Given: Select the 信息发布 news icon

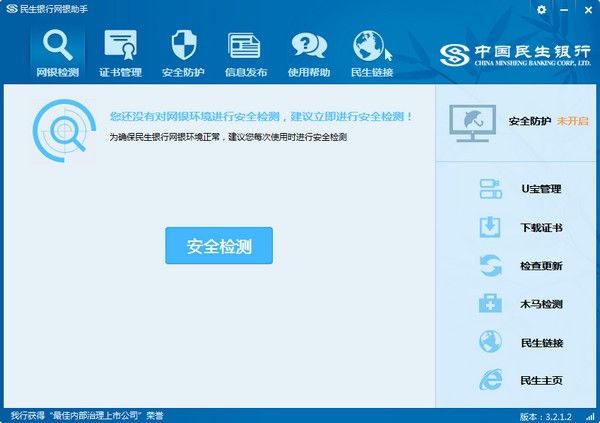Looking at the screenshot, I should (245, 53).
